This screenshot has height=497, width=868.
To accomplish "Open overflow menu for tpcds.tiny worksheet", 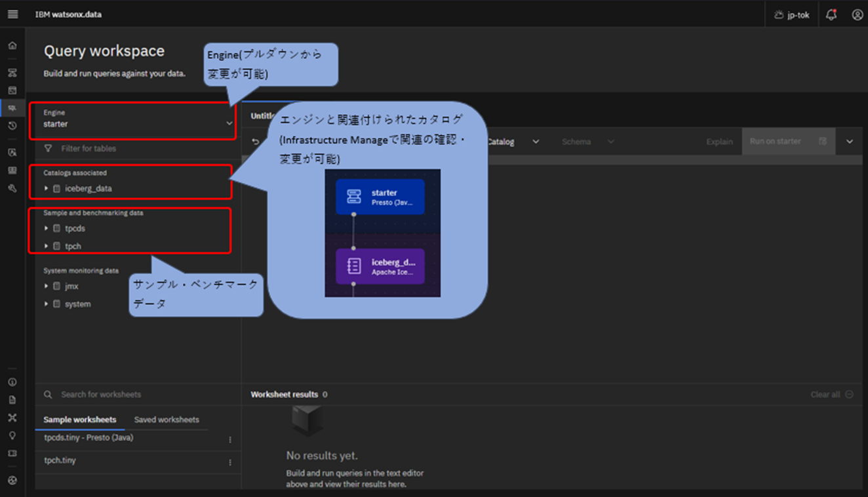I will point(230,440).
